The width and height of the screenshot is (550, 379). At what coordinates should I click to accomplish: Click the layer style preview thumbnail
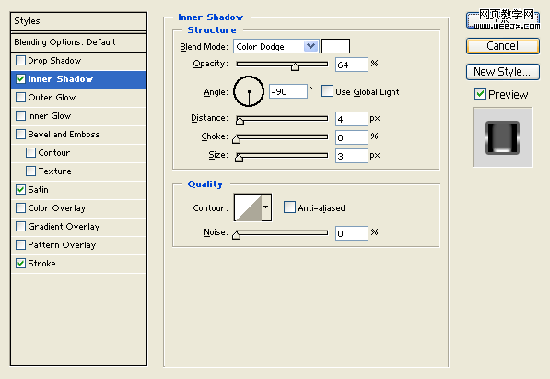(502, 137)
